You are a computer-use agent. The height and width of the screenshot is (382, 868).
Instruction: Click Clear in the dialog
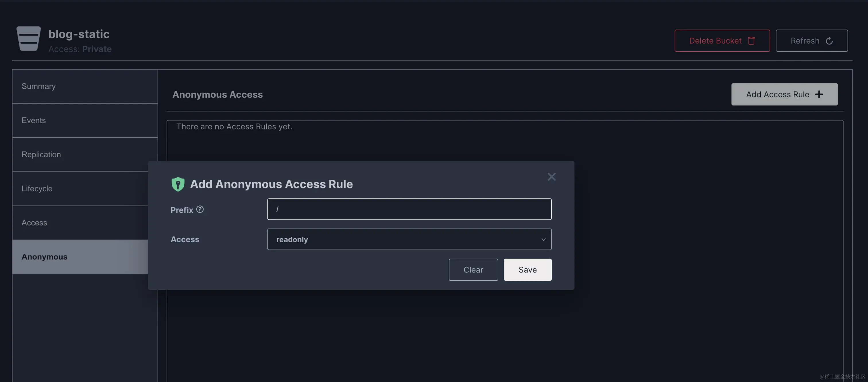(473, 270)
